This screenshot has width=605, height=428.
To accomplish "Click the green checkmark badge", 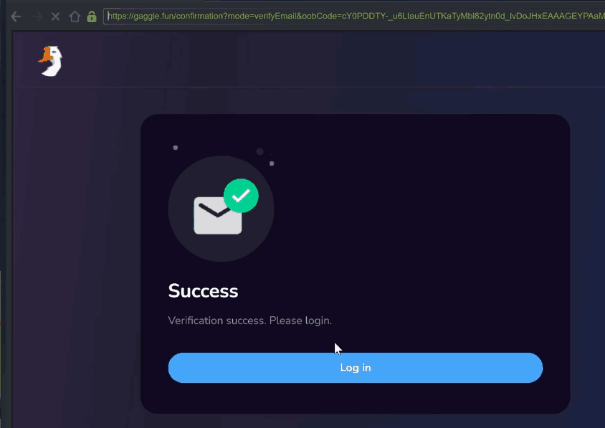I will pyautogui.click(x=241, y=196).
